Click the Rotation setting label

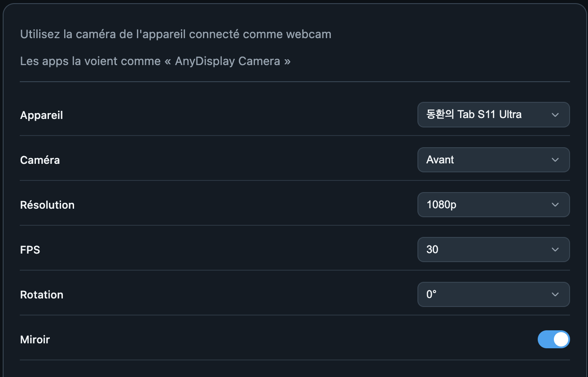pos(42,295)
